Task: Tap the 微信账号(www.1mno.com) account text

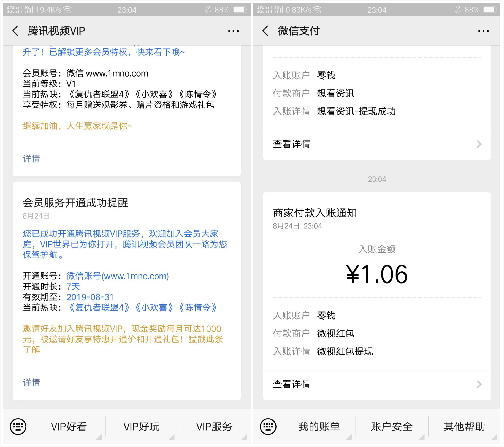Action: point(118,276)
